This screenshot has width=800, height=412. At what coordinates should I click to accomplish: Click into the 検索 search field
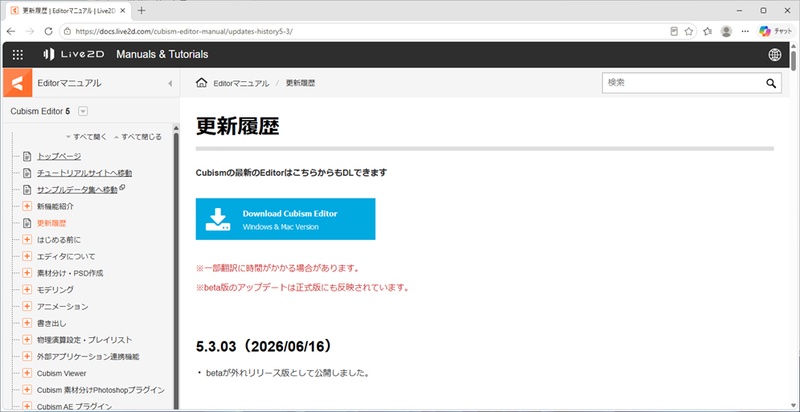point(684,83)
